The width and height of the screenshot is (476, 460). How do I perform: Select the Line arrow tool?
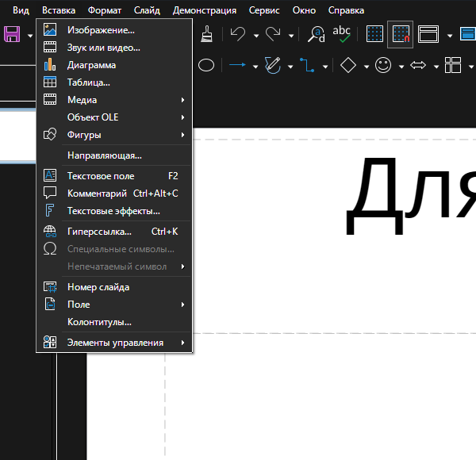[237, 65]
